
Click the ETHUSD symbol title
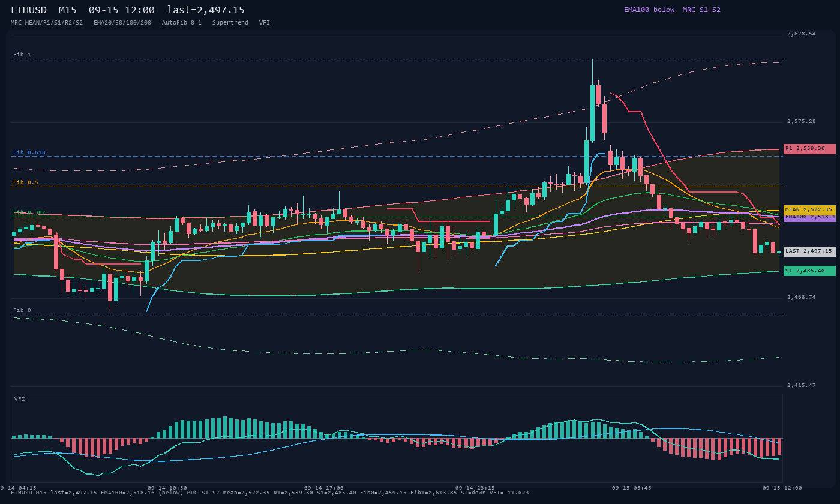pos(29,10)
